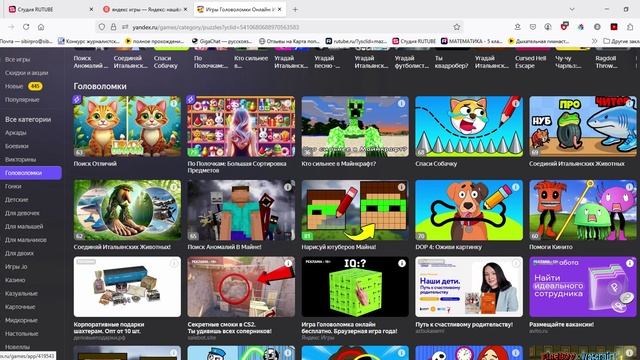Image resolution: width=640 pixels, height=360 pixels.
Task: Open Cursed Hell Escape in top row
Action: click(530, 62)
